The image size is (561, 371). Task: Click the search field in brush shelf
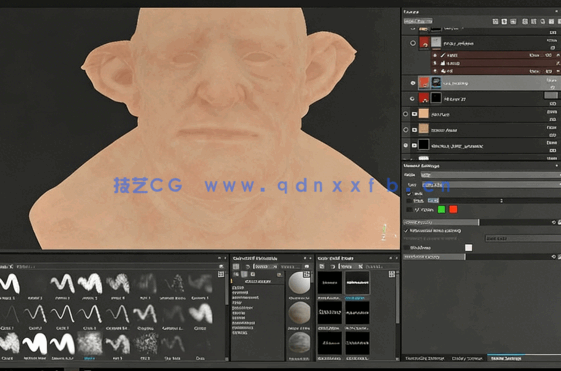tap(116, 267)
